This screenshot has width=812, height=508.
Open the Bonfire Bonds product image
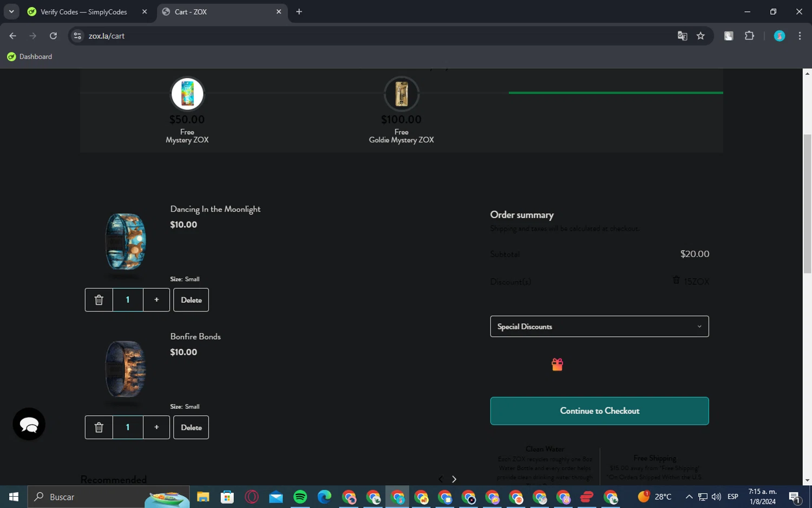[126, 369]
